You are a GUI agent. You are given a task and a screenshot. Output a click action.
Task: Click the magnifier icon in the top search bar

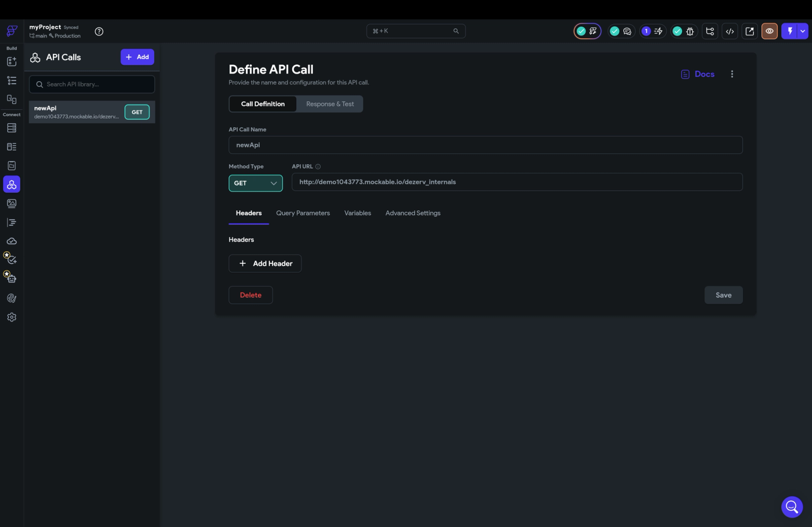coord(456,31)
